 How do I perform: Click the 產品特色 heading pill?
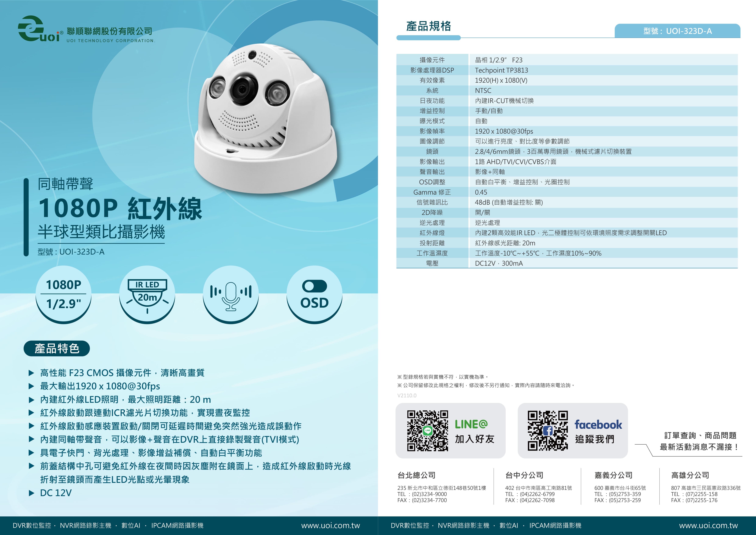click(x=57, y=348)
